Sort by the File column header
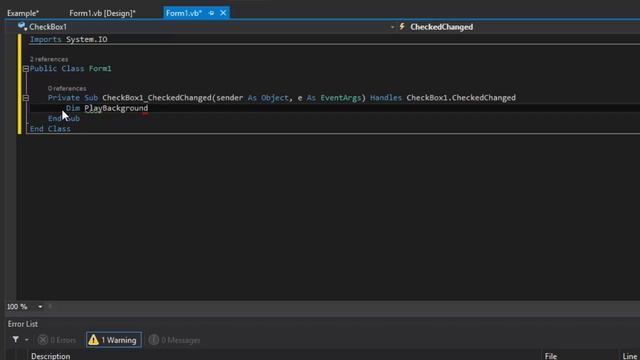 pyautogui.click(x=551, y=356)
